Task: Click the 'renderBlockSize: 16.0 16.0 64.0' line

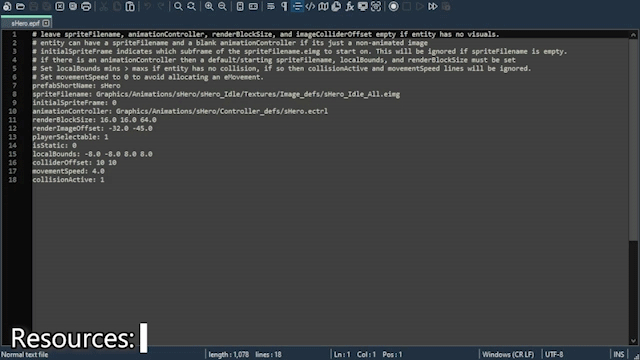Action: (x=94, y=120)
